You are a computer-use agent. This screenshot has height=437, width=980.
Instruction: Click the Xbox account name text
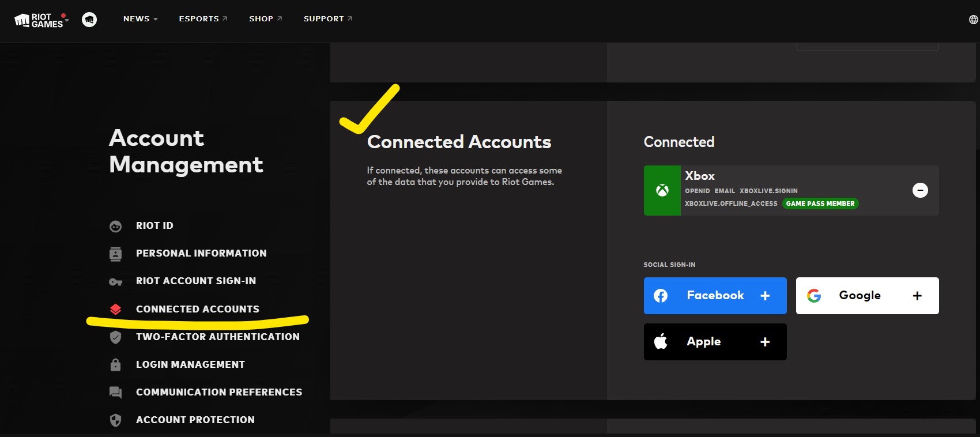pos(700,176)
